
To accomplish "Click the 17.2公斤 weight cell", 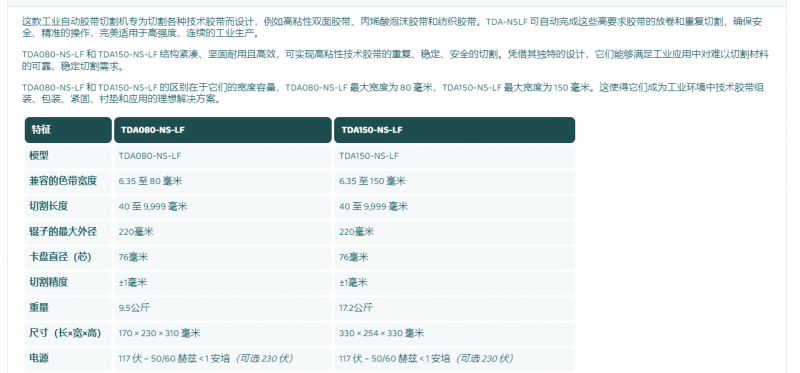I will (455, 308).
